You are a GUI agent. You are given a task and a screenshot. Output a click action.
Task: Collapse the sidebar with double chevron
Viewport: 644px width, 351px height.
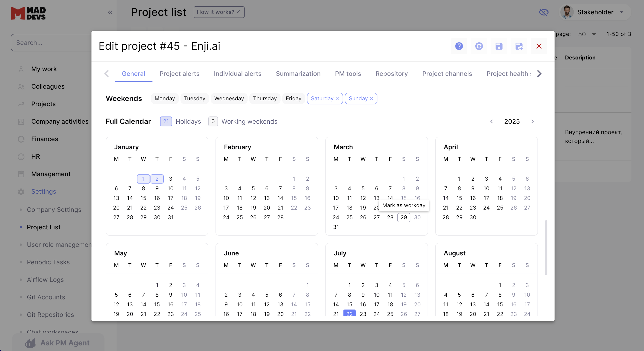click(x=110, y=12)
